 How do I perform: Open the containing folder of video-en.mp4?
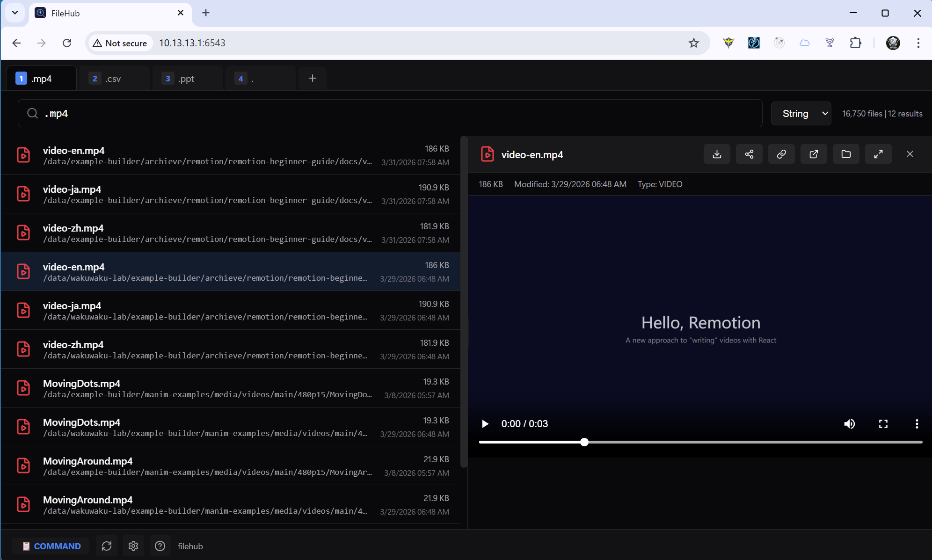[x=846, y=154]
